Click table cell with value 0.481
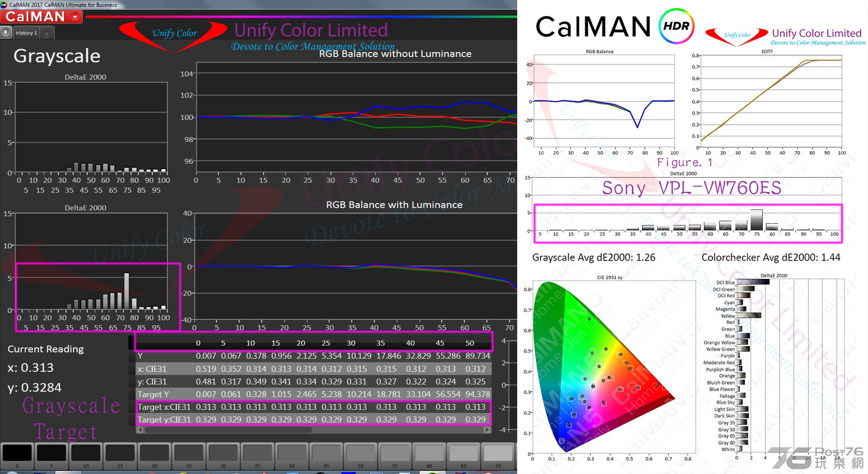 (x=206, y=382)
